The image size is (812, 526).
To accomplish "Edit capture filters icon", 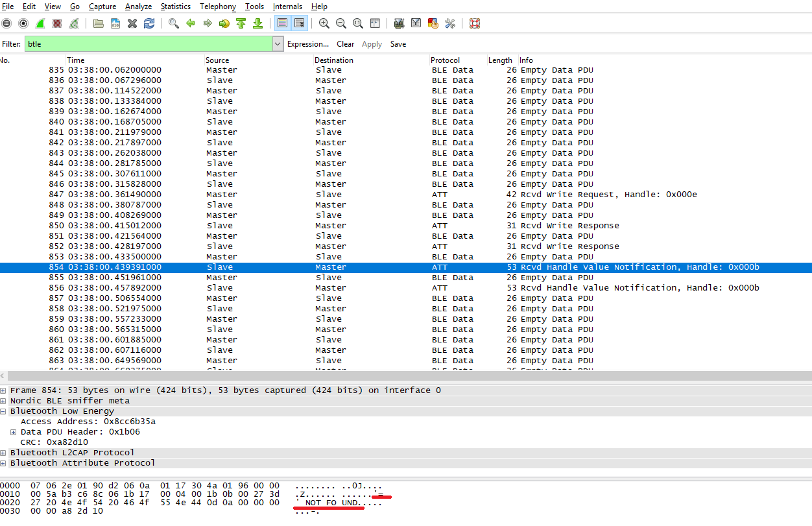I will (x=400, y=23).
